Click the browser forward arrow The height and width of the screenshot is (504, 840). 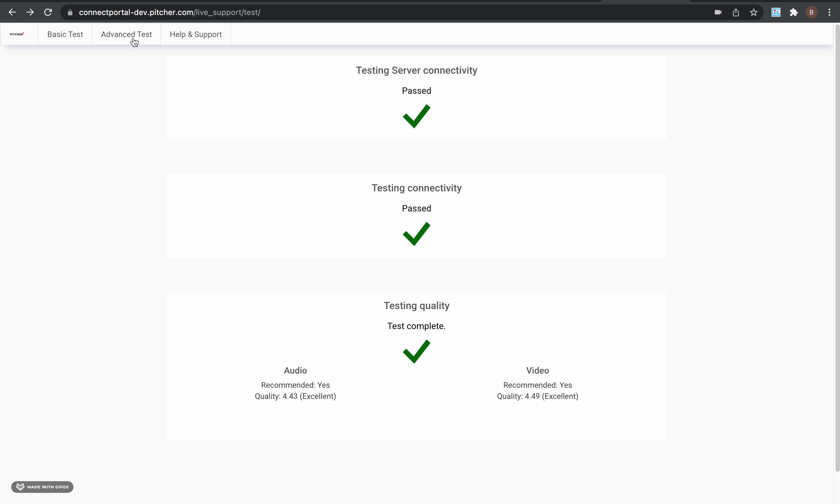(30, 13)
